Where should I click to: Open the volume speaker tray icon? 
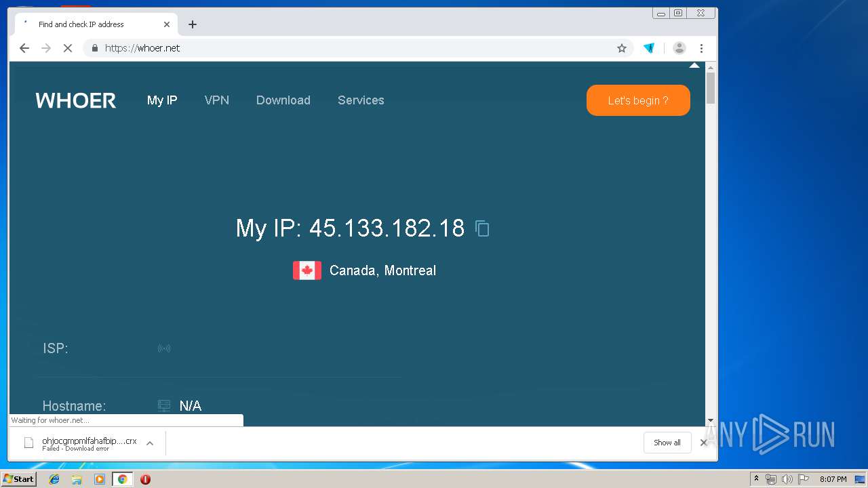(x=787, y=479)
